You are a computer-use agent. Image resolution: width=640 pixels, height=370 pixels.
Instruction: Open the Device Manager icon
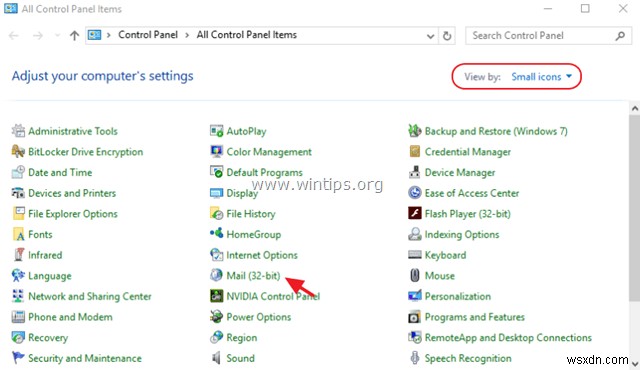(x=415, y=172)
